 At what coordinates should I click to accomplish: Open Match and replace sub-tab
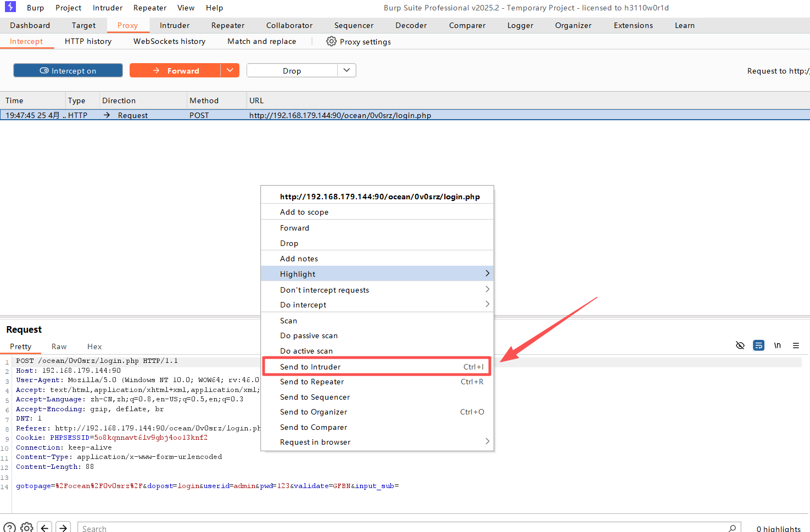261,41
